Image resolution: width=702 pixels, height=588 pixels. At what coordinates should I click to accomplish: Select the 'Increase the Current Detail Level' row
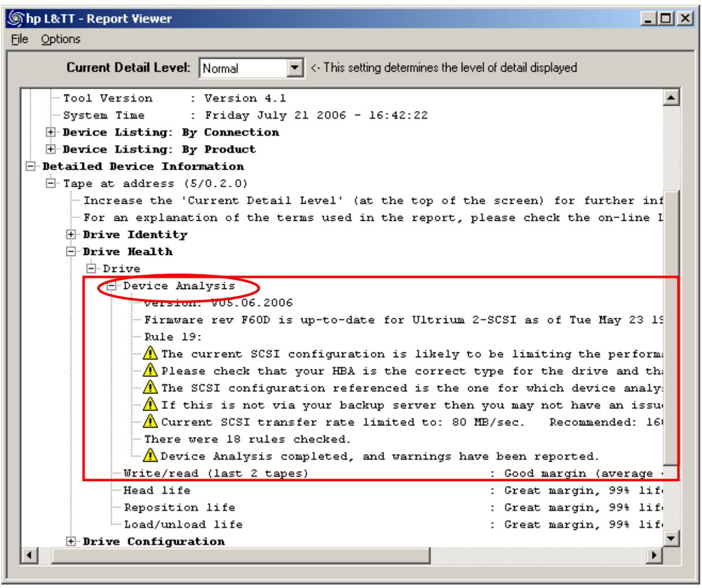tap(373, 200)
